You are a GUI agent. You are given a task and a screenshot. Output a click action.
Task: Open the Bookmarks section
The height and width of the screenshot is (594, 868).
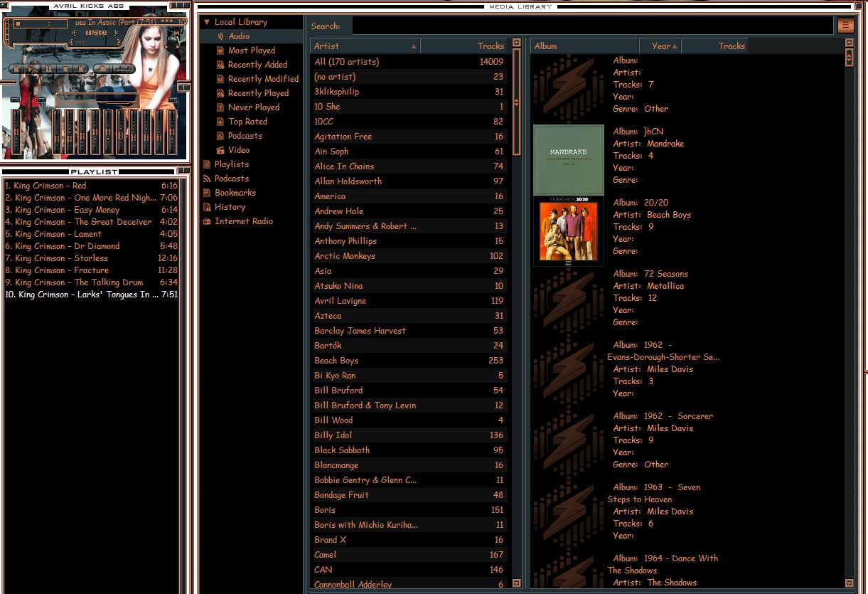coord(235,193)
